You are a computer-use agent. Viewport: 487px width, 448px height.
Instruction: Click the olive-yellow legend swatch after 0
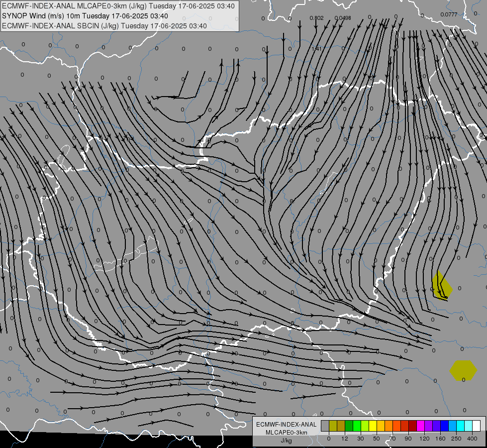point(333,426)
